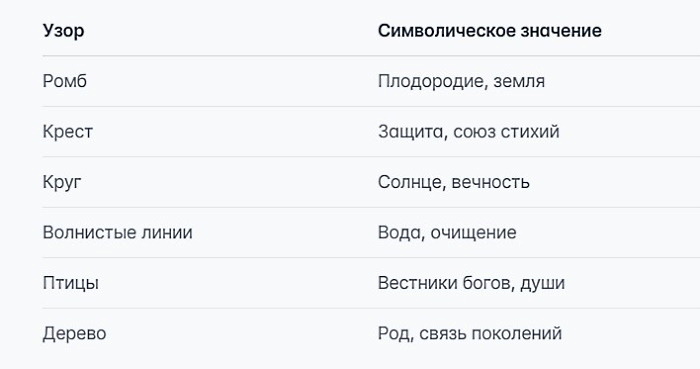Click the word "очищение" in the table
Screen dimensions: 700x369
click(473, 233)
